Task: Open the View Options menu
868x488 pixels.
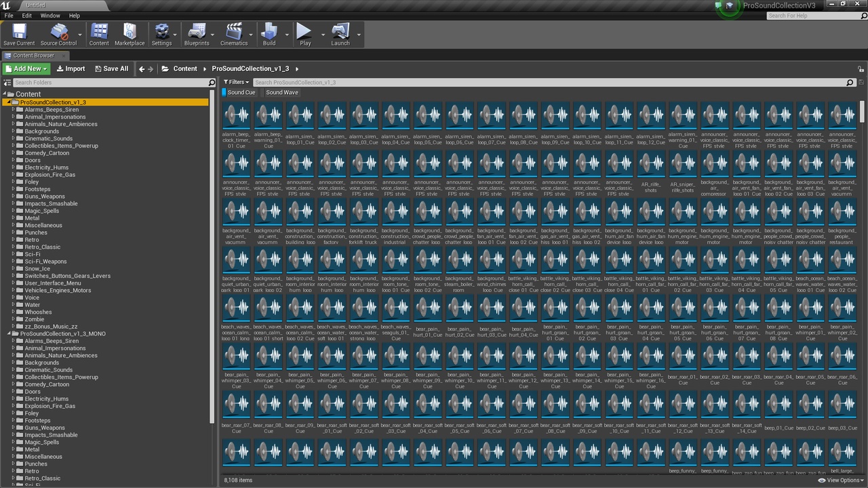Action: tap(840, 480)
